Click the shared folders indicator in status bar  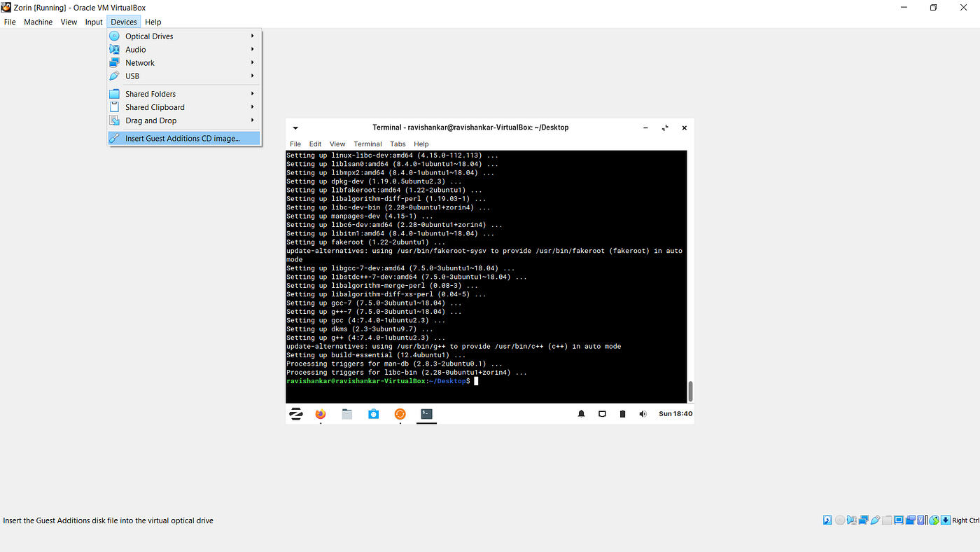click(x=887, y=520)
